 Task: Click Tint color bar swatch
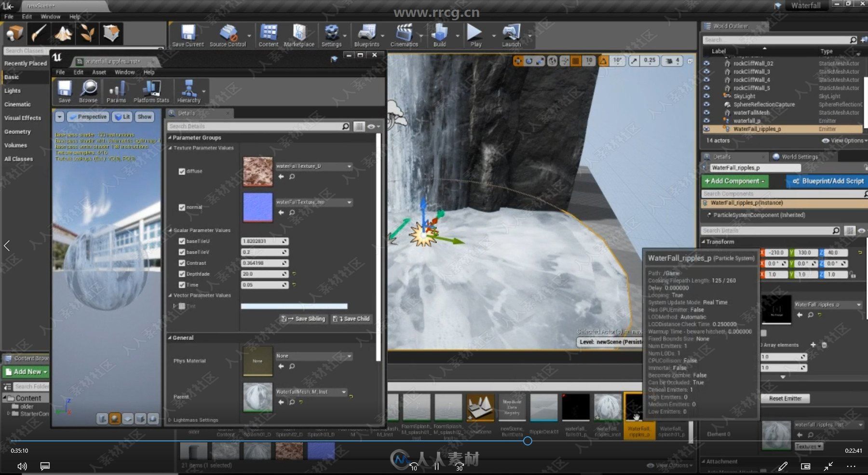[x=294, y=306]
